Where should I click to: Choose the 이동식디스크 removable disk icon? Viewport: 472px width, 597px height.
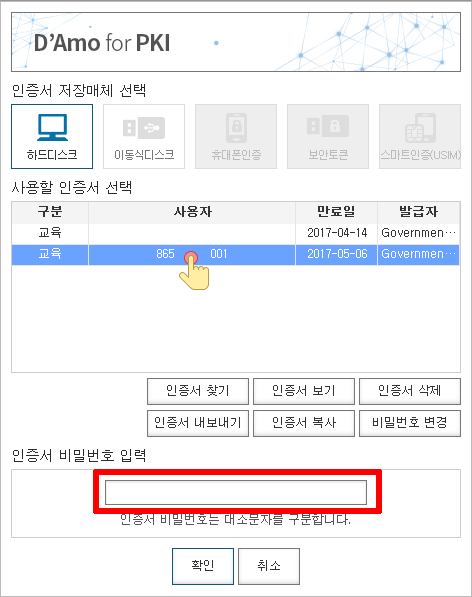tap(144, 136)
